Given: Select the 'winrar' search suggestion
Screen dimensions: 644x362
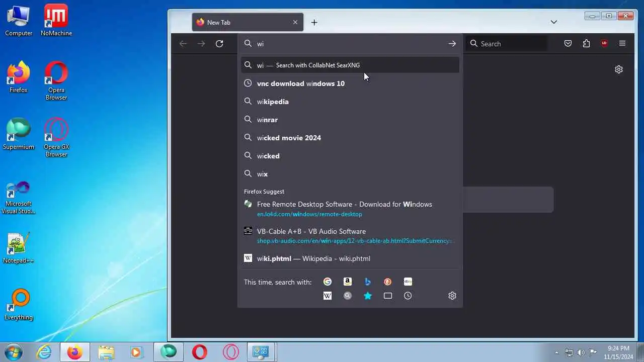Looking at the screenshot, I should [x=350, y=120].
